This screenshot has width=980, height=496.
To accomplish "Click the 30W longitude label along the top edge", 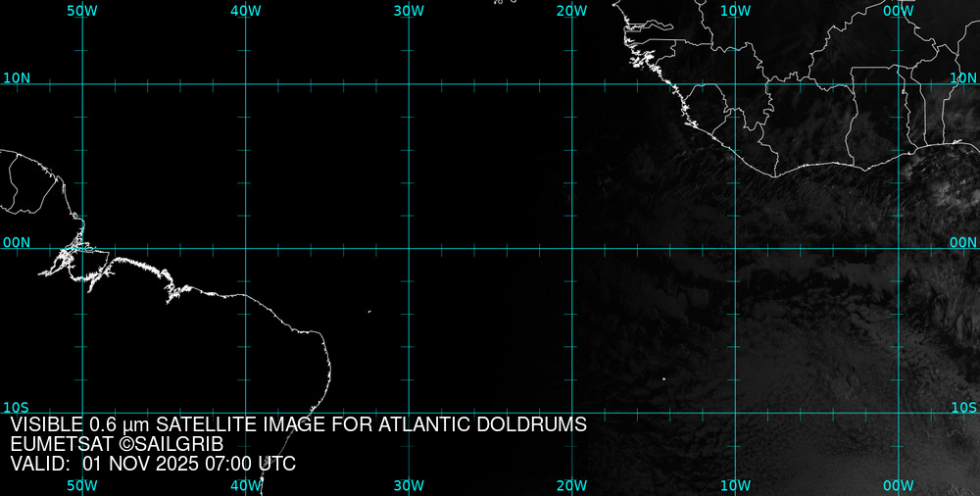I will point(408,10).
